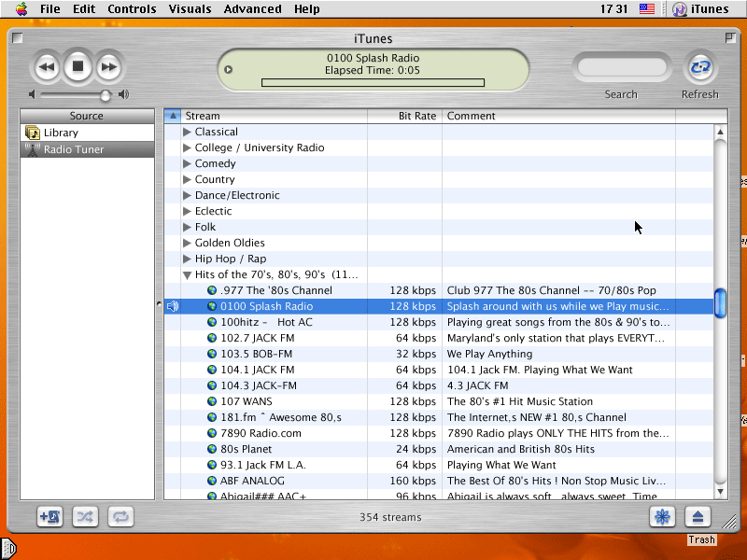Toggle repeat mode button

120,517
